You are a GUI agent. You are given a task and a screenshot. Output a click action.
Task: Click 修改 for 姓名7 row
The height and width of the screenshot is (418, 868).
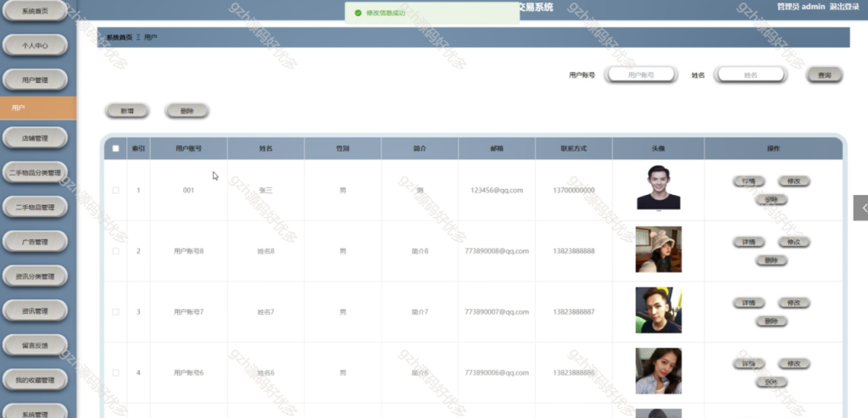pyautogui.click(x=793, y=303)
